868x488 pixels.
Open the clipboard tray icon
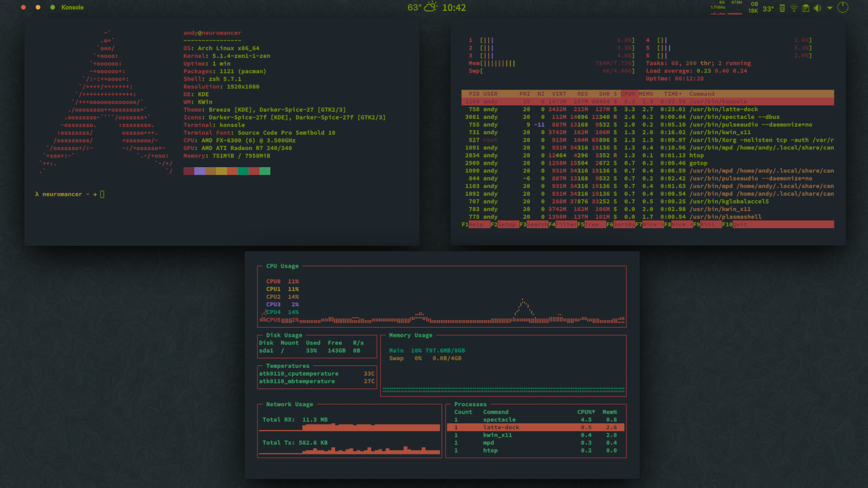coord(806,8)
